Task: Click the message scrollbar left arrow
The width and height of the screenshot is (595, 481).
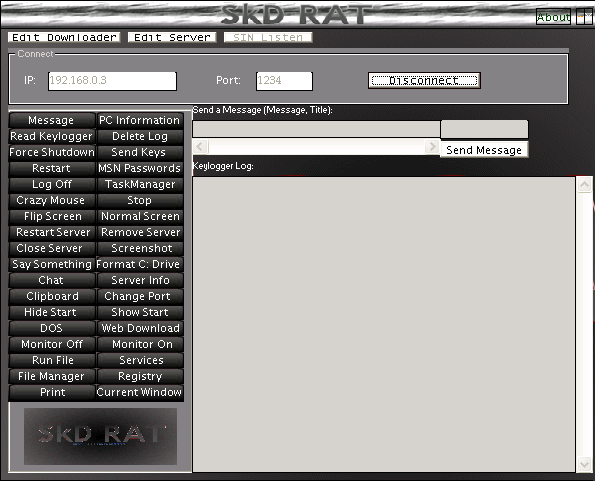Action: (x=200, y=146)
